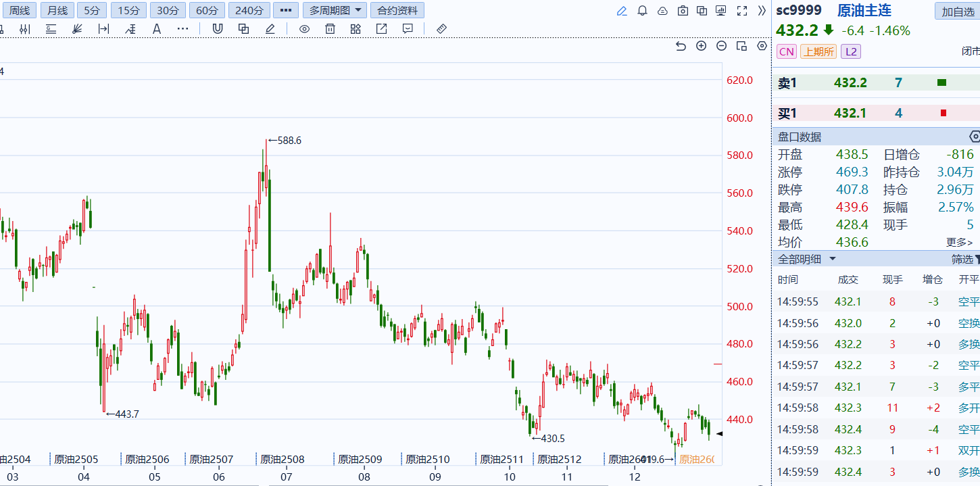Switch to the 60分 period tab
Screen dimensions: 980x486
207,11
